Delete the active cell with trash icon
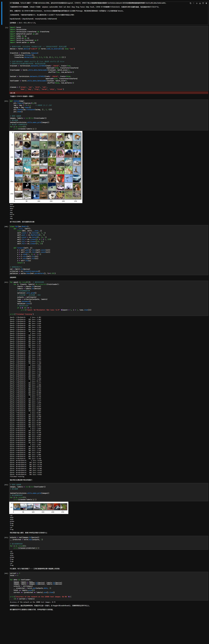The width and height of the screenshot is (209, 644). tap(206, 3)
